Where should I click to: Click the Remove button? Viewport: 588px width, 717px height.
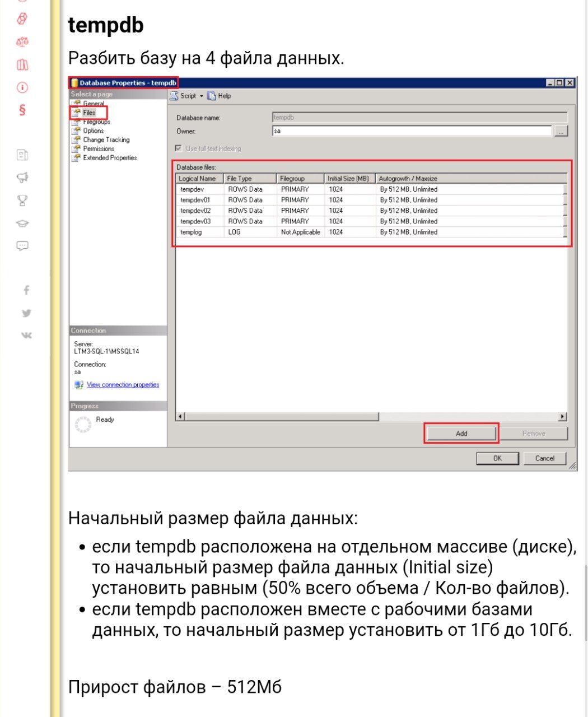(x=533, y=434)
